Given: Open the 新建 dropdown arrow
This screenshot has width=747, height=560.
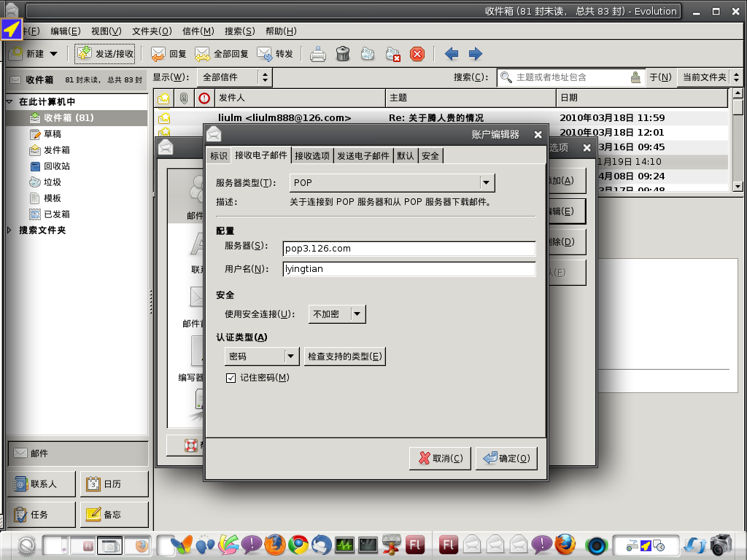Looking at the screenshot, I should (53, 54).
